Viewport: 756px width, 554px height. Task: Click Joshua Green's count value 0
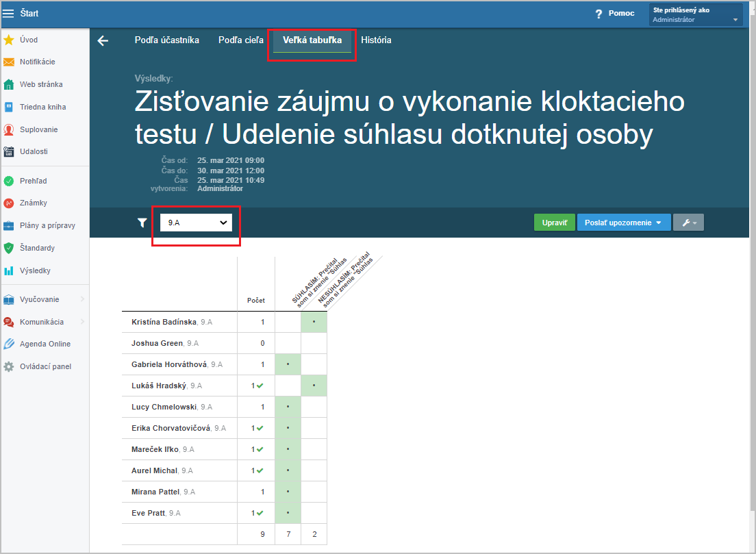(263, 343)
